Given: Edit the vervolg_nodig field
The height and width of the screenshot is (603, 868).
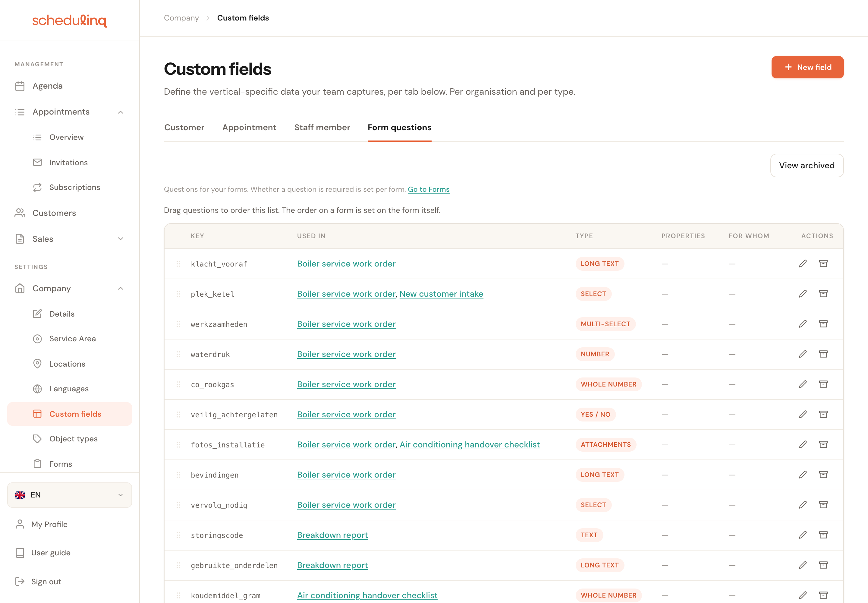Looking at the screenshot, I should (x=803, y=505).
